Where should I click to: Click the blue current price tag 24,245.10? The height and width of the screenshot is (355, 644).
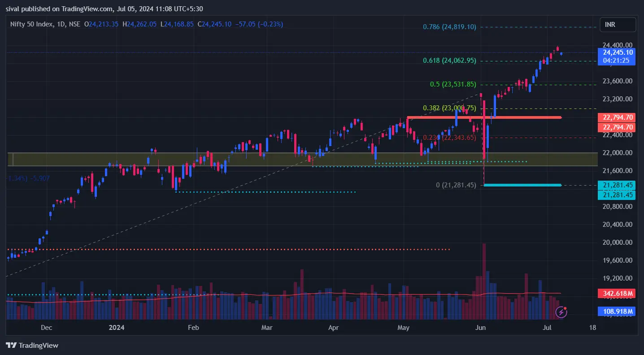click(617, 52)
